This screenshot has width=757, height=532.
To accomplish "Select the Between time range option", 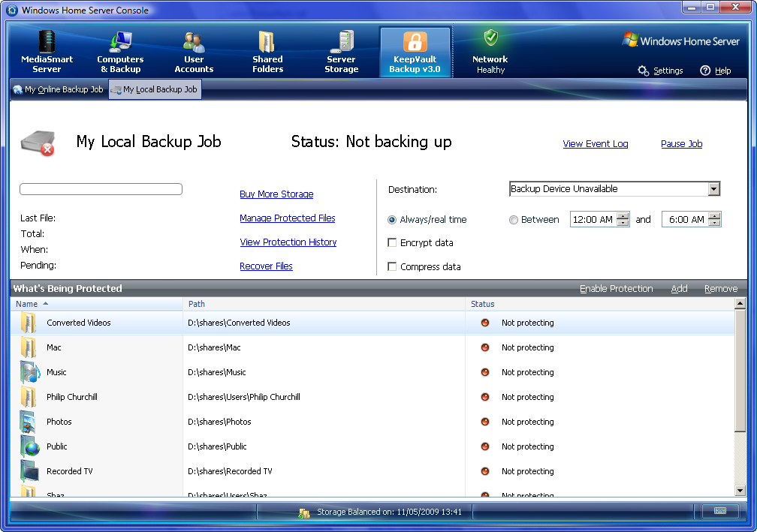I will click(x=513, y=220).
